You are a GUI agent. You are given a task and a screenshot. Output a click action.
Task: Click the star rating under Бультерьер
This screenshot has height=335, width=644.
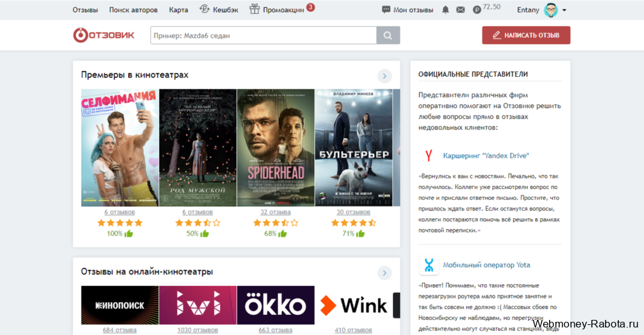353,223
